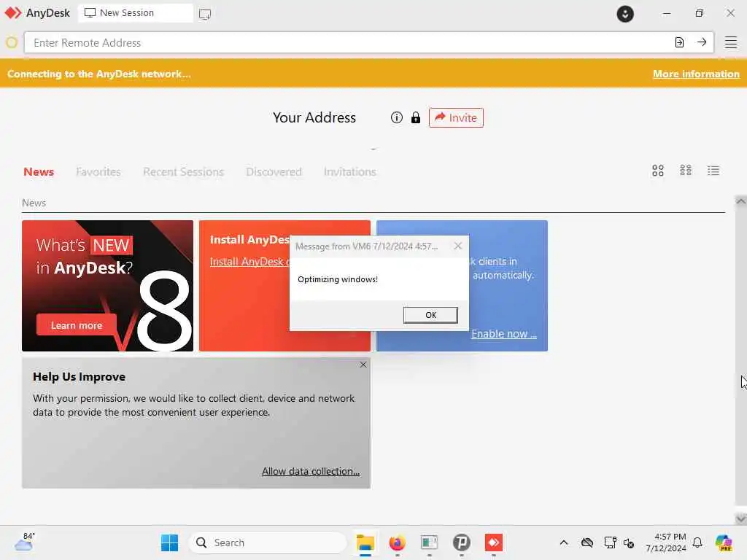Click the AnyDesk taskbar icon
747x560 pixels.
(x=494, y=542)
